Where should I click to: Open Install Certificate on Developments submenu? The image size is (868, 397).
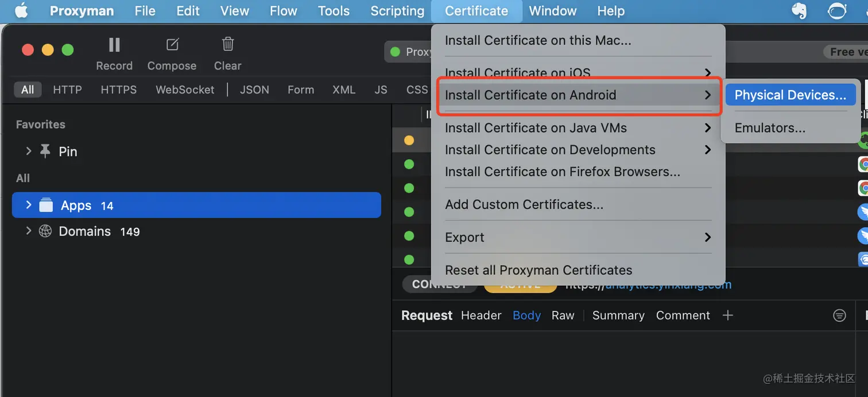click(x=578, y=149)
